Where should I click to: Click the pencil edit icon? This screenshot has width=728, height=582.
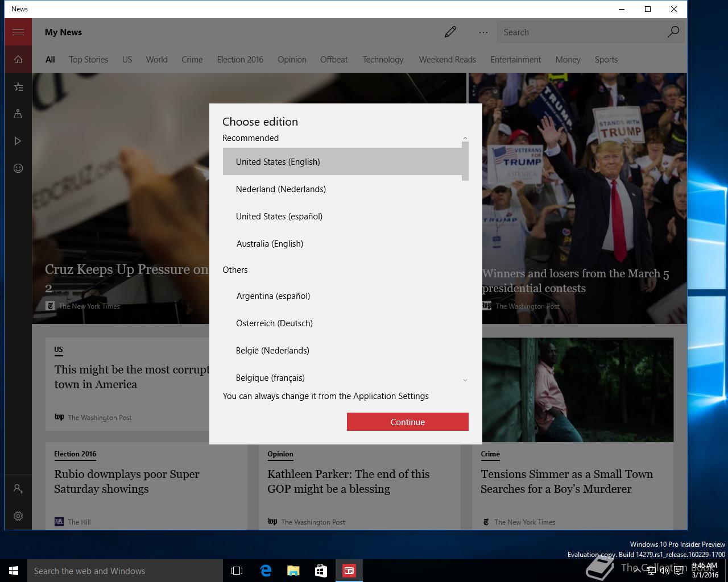(450, 32)
